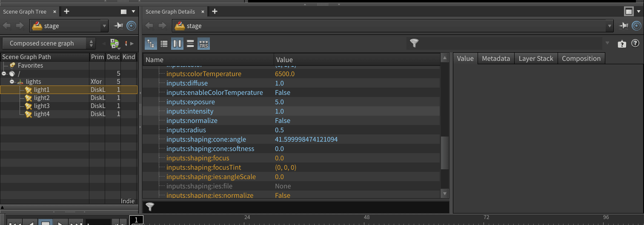This screenshot has height=225, width=644.
Task: Select Prim column header
Action: coord(97,57)
